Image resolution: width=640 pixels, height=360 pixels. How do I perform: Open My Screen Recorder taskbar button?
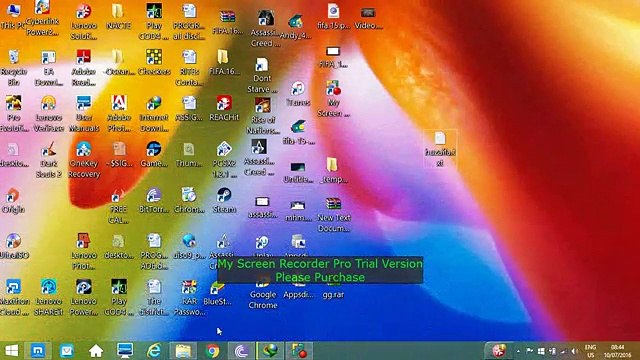pyautogui.click(x=299, y=351)
